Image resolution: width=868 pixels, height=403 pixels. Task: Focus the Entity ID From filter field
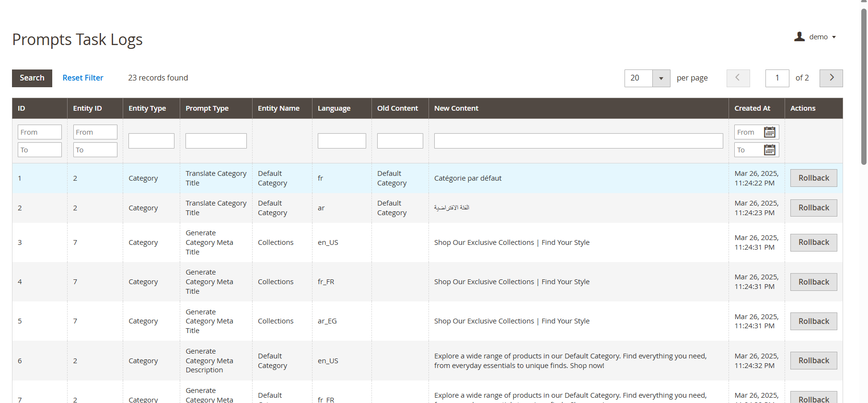(x=95, y=132)
